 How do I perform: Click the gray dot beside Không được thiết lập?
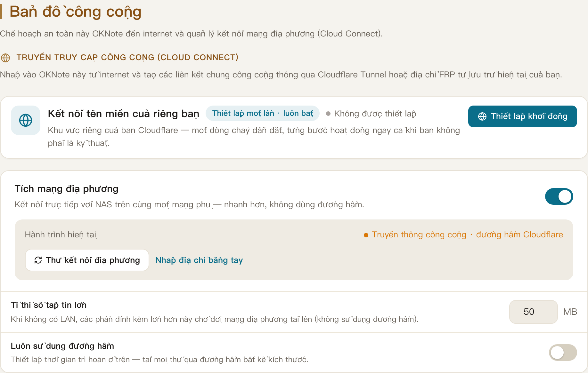pyautogui.click(x=328, y=114)
